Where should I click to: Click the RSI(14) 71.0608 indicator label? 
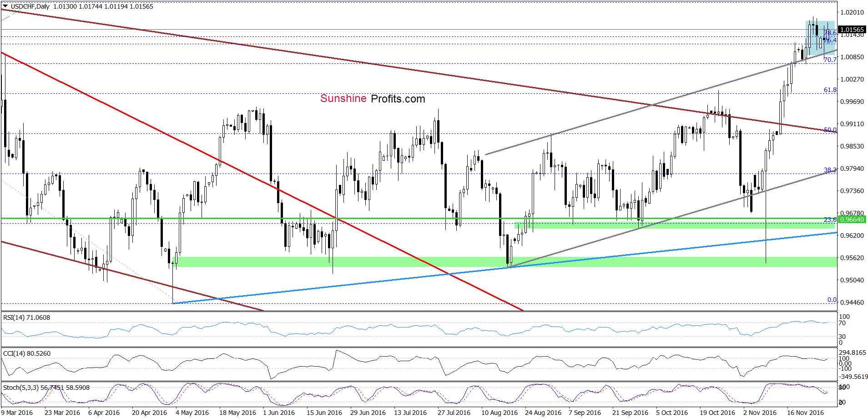[x=26, y=317]
